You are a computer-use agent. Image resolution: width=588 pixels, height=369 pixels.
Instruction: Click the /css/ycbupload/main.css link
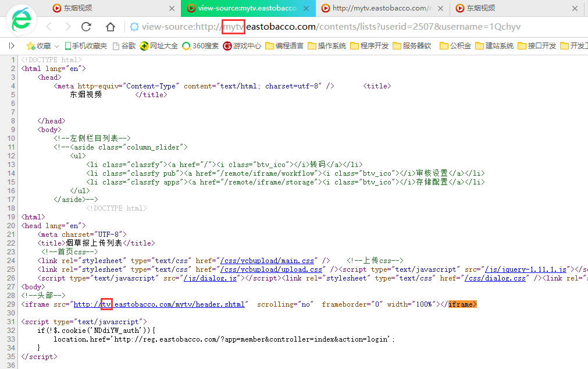pos(267,261)
